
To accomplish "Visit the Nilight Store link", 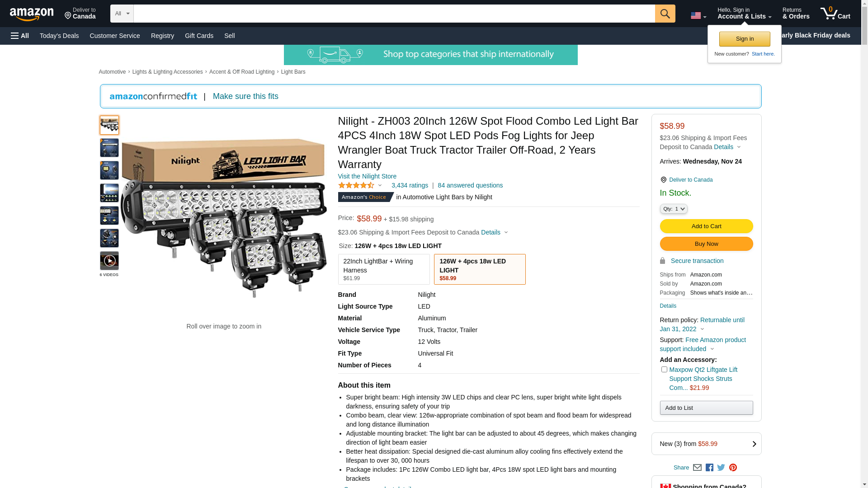I will click(367, 176).
